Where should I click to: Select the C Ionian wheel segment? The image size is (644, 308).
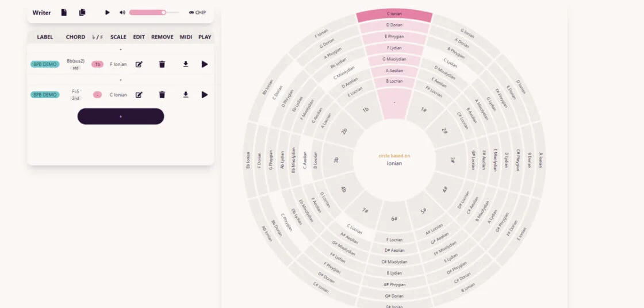point(394,14)
